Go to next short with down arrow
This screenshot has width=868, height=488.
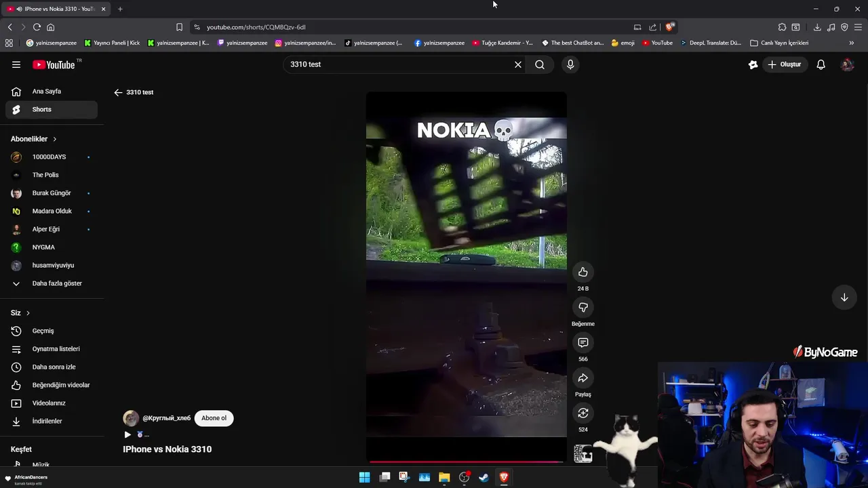coord(844,298)
